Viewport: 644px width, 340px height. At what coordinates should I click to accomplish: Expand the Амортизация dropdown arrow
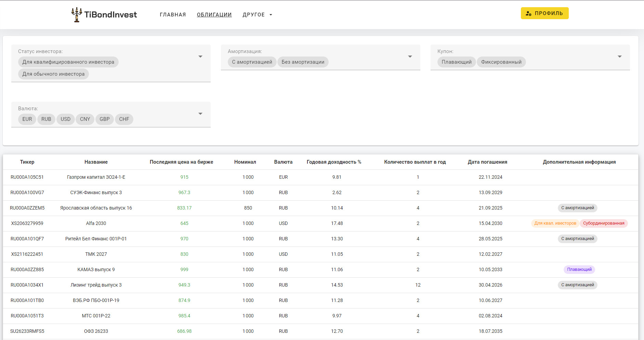coord(410,56)
